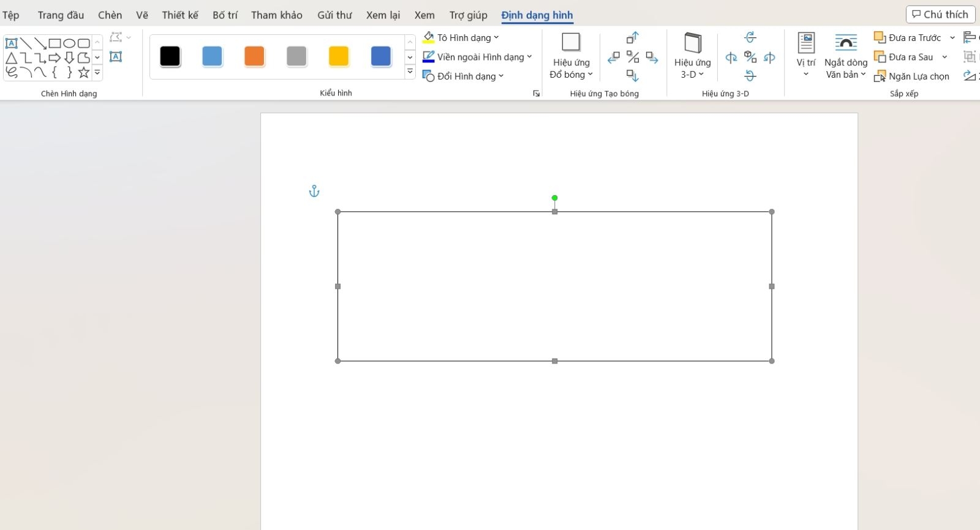Viewport: 980px width, 530px height.
Task: Choose the five-point star shape
Action: click(x=84, y=72)
